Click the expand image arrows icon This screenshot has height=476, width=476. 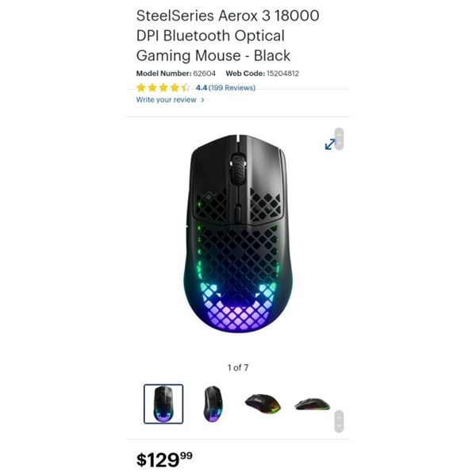click(x=330, y=144)
